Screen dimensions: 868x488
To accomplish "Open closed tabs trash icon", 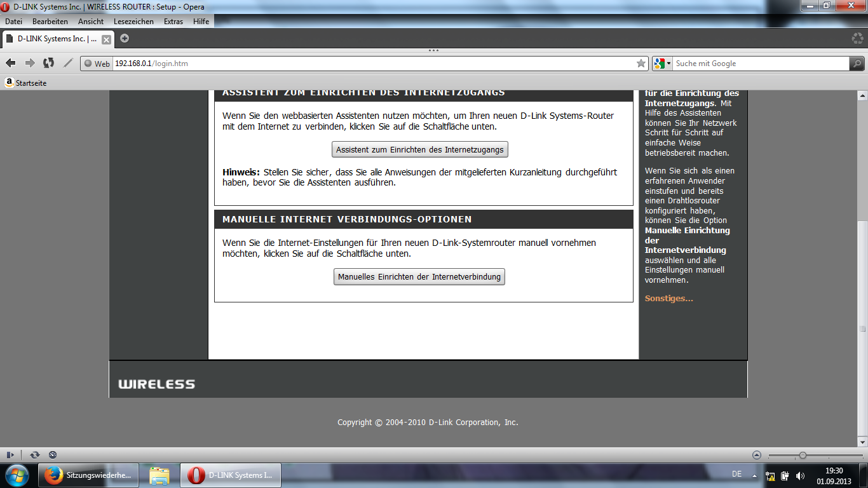I will point(857,38).
